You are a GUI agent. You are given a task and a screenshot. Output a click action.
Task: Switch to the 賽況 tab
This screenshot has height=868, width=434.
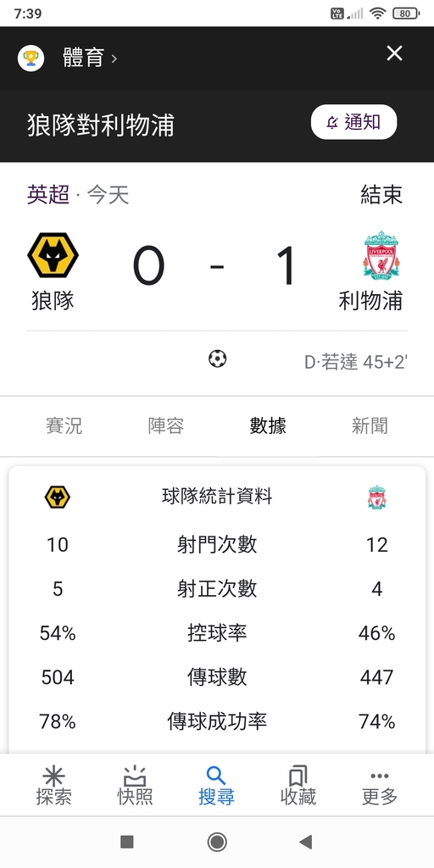tap(64, 426)
